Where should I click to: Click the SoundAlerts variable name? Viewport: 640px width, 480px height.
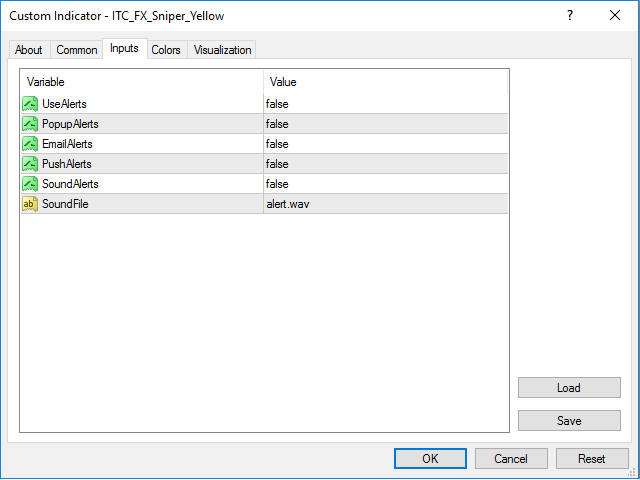coord(70,184)
